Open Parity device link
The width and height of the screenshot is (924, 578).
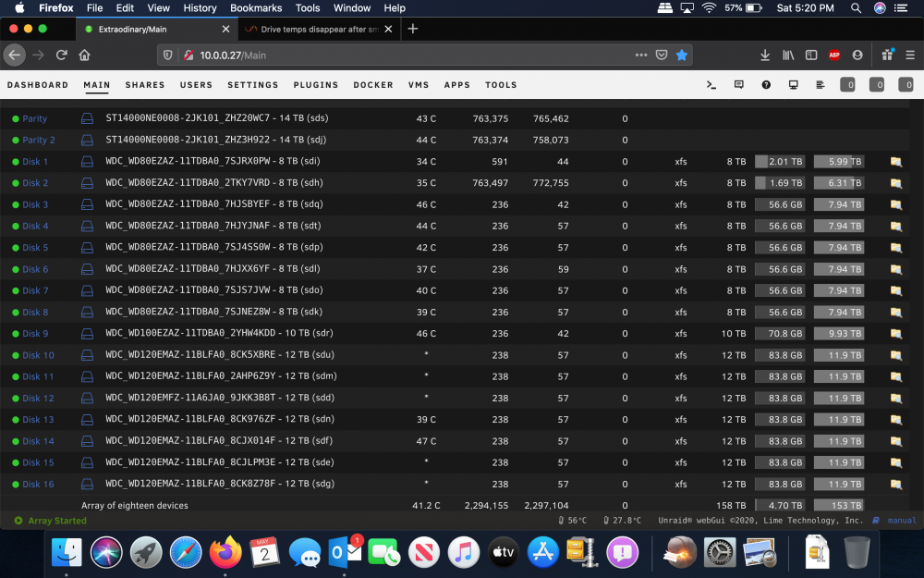click(x=34, y=118)
